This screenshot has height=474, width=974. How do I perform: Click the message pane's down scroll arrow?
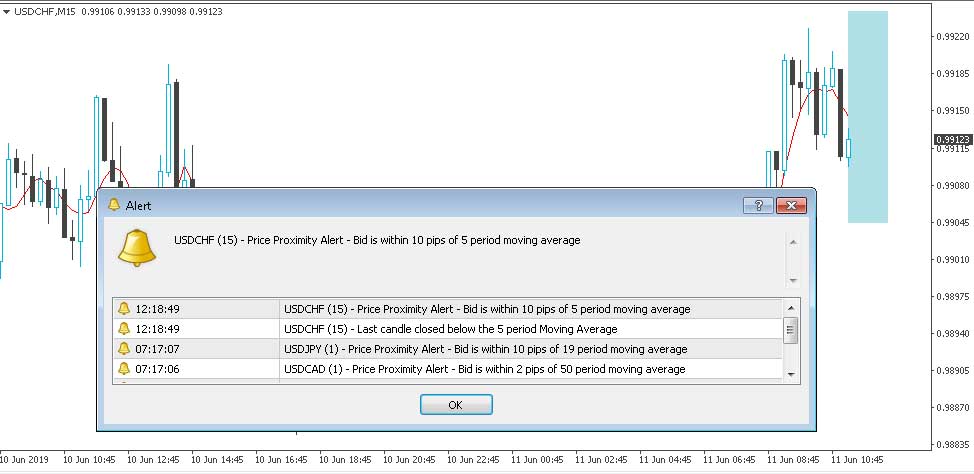[792, 281]
